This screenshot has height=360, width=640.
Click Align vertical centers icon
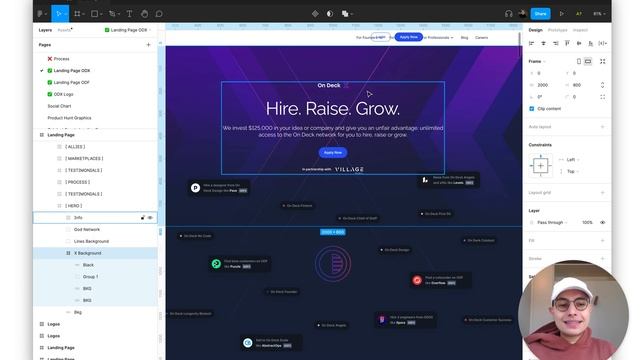(579, 43)
